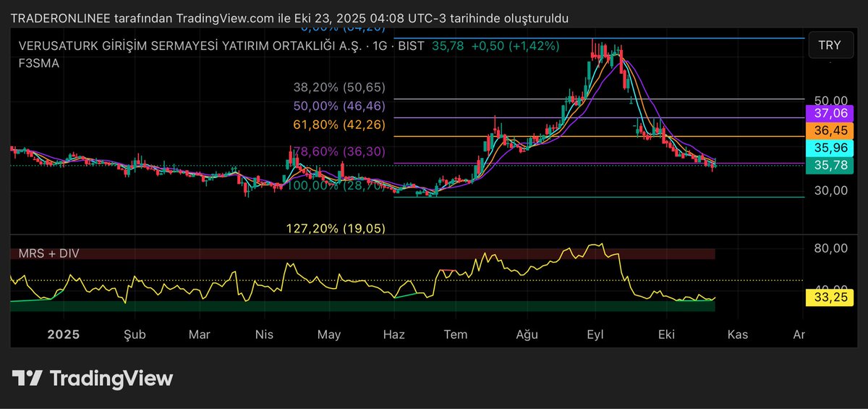Screen dimensions: 868x409
Task: Click the 35,96 cyan price label
Action: click(830, 148)
